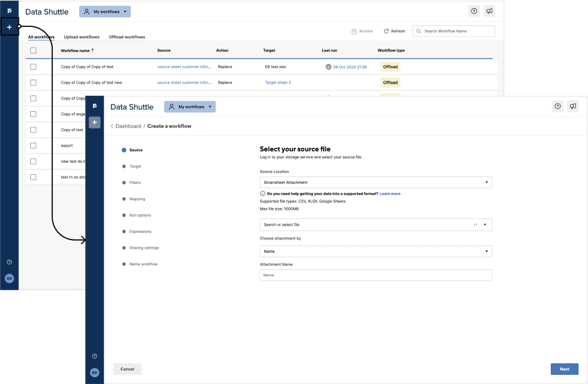Open the '08 Oct 2024 21:59' last run link
This screenshot has height=384, width=588.
coord(350,66)
